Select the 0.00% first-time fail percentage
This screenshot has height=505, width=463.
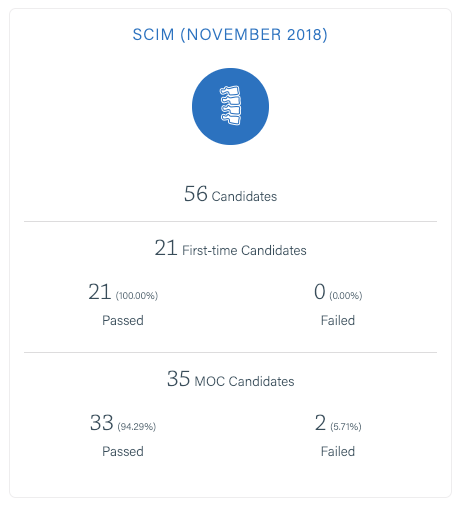coord(346,296)
